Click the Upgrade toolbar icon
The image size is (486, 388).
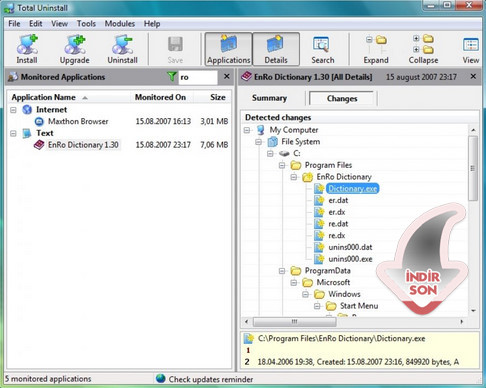75,49
